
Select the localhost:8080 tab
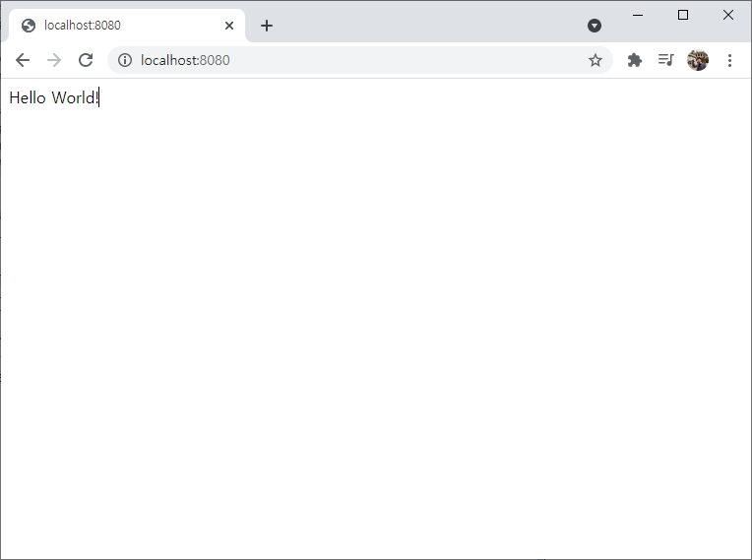[127, 26]
